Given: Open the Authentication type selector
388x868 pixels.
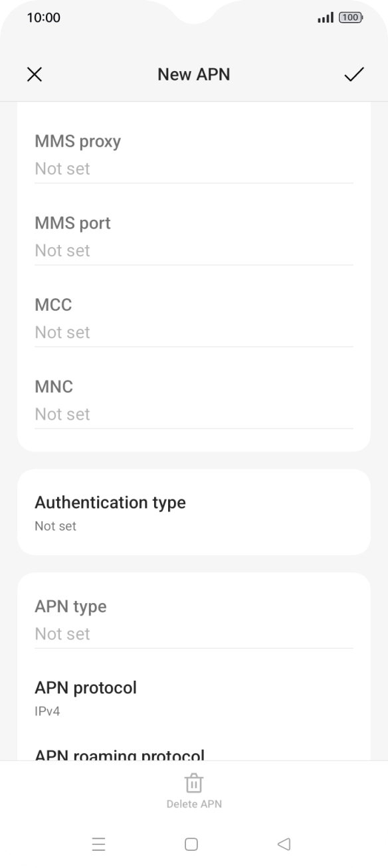Looking at the screenshot, I should pyautogui.click(x=194, y=512).
